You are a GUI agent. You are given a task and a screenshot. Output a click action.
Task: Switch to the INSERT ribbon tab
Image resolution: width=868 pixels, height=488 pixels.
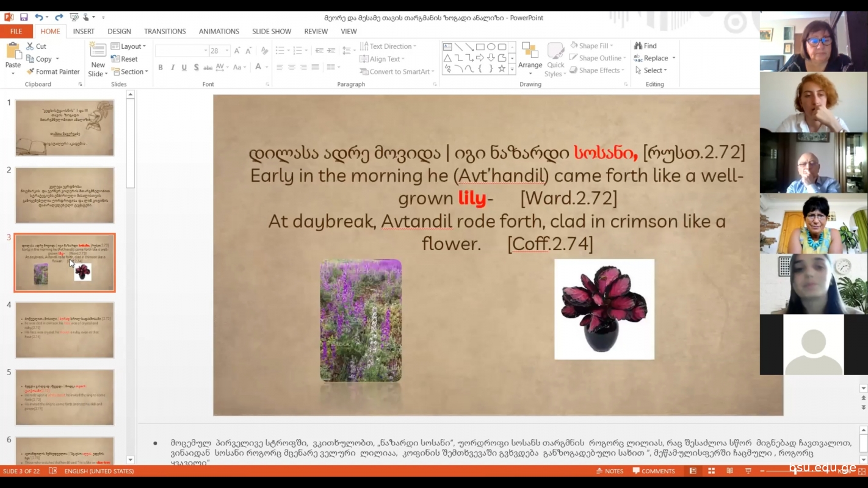tap(84, 31)
